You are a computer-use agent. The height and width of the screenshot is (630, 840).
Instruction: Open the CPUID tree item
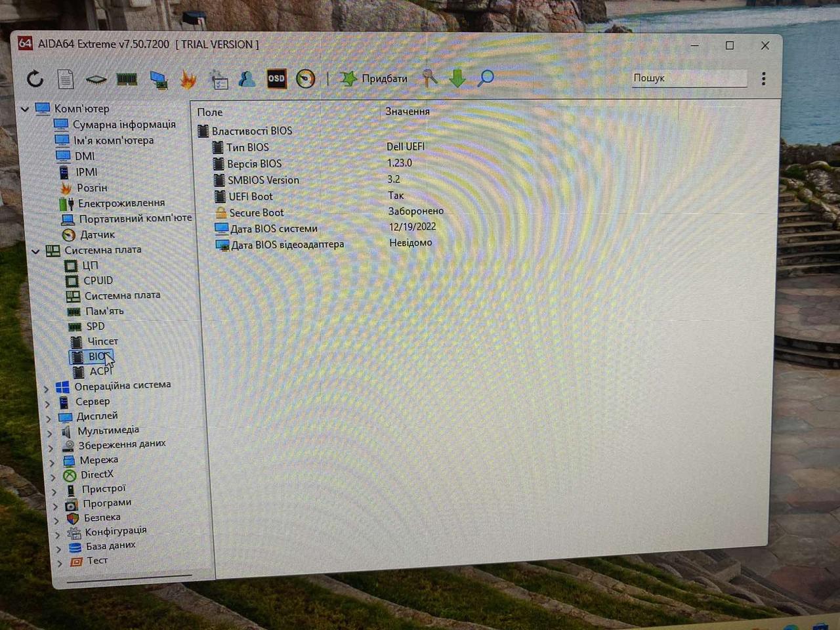pos(98,280)
